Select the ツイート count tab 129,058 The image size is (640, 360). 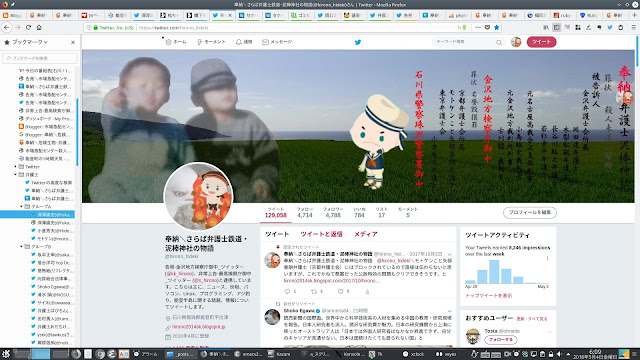[x=276, y=212]
